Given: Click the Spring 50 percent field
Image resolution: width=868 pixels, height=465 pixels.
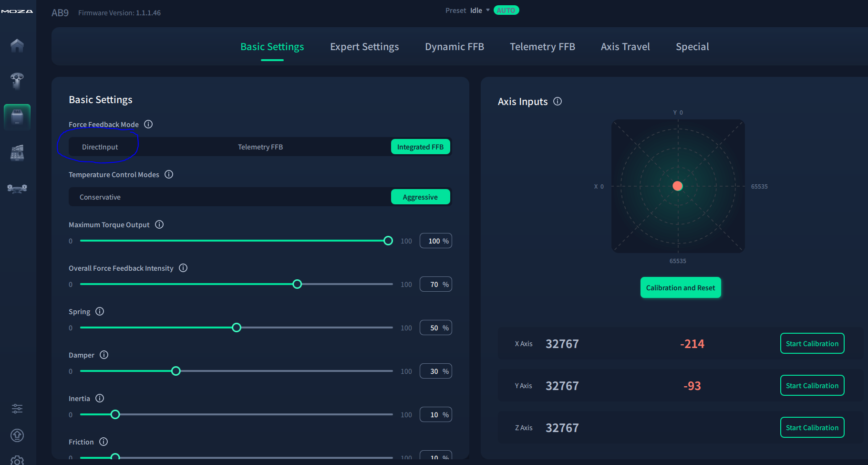Looking at the screenshot, I should pos(436,328).
